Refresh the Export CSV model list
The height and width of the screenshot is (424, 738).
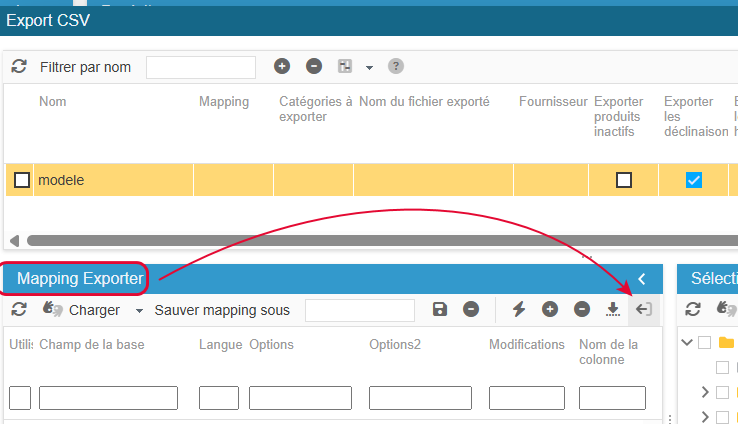19,67
